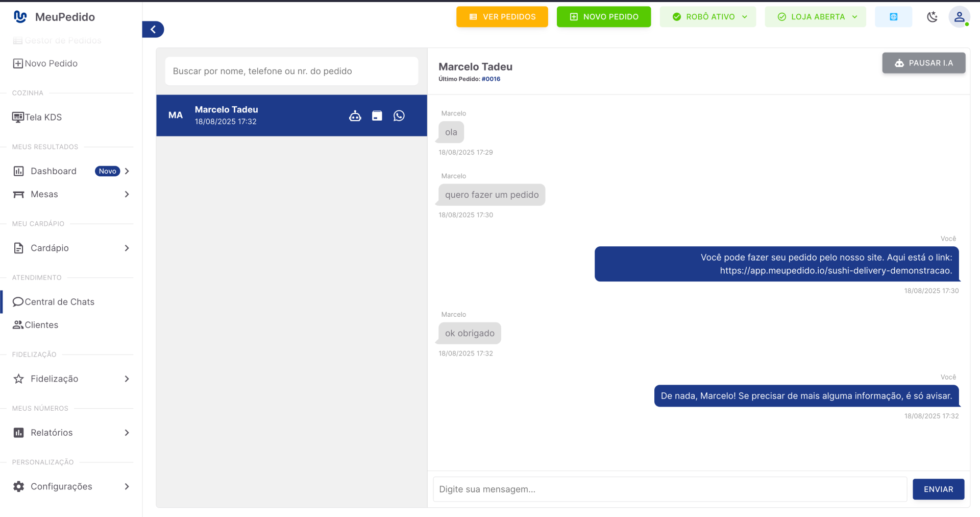Image resolution: width=980 pixels, height=517 pixels.
Task: Select the robot icon on Marcelo's chat
Action: coord(355,115)
